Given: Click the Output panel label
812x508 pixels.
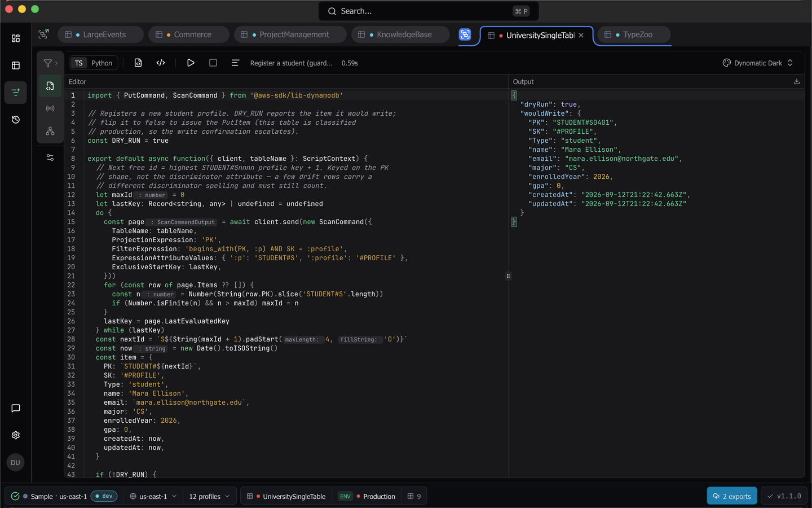Looking at the screenshot, I should tap(523, 82).
